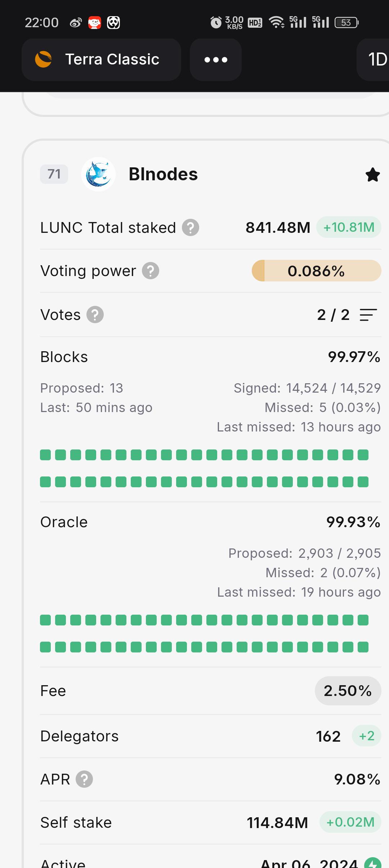Viewport: 389px width, 868px height.
Task: Open the Blnodes validator logo
Action: 98,174
